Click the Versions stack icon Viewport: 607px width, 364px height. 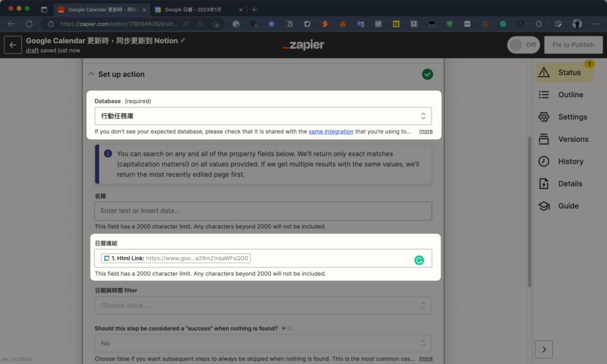(x=544, y=139)
